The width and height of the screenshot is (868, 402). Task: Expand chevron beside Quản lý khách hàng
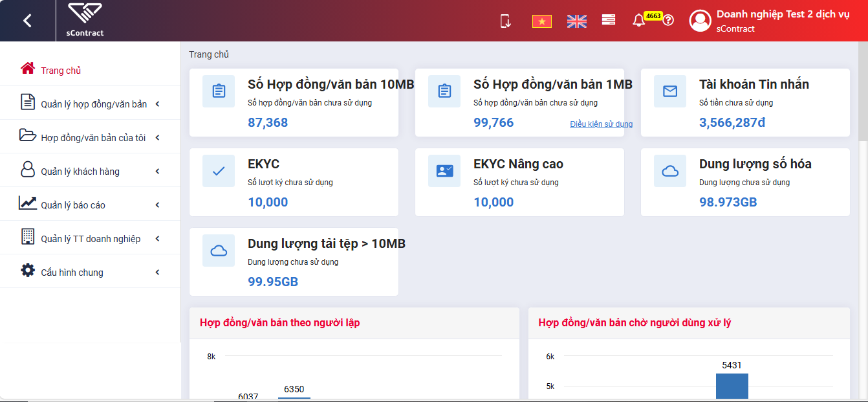point(157,172)
